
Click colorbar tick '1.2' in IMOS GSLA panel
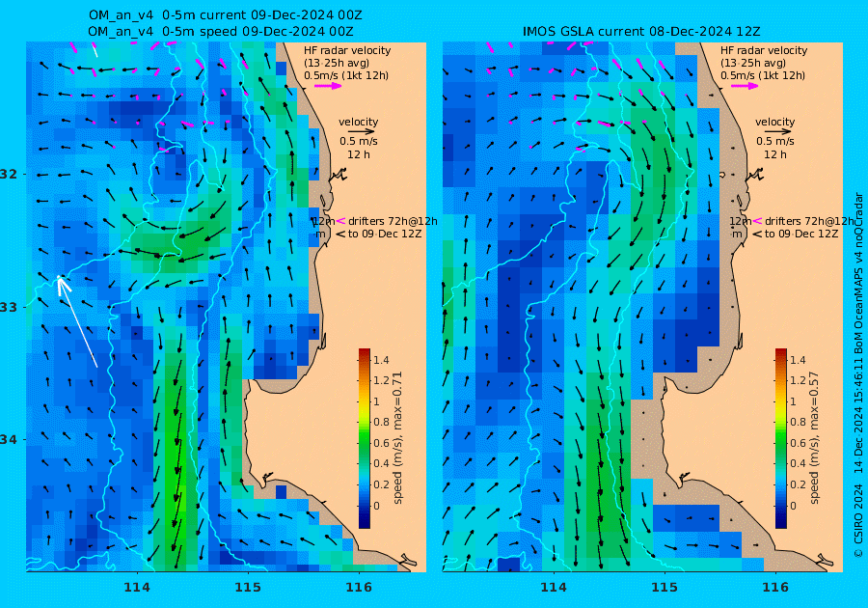[x=798, y=380]
